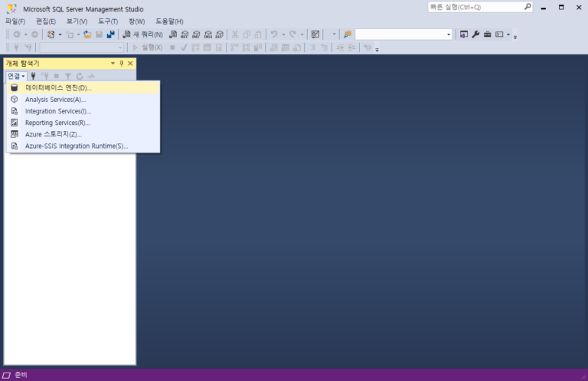
Task: Choose Azure-SSIS Integration Runtime(S) option
Action: [x=77, y=146]
